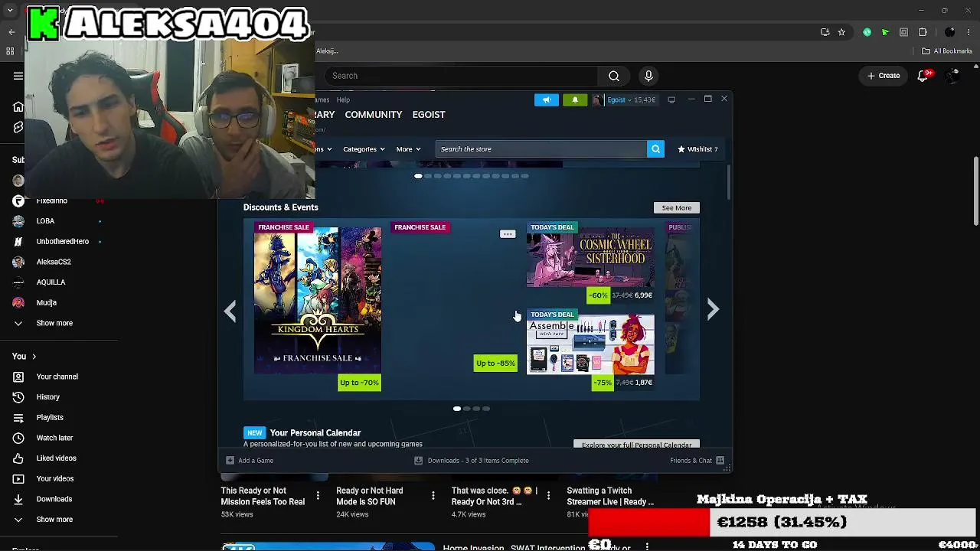Open UnbotheredHero channel subscription
The image size is (980, 551).
point(63,242)
